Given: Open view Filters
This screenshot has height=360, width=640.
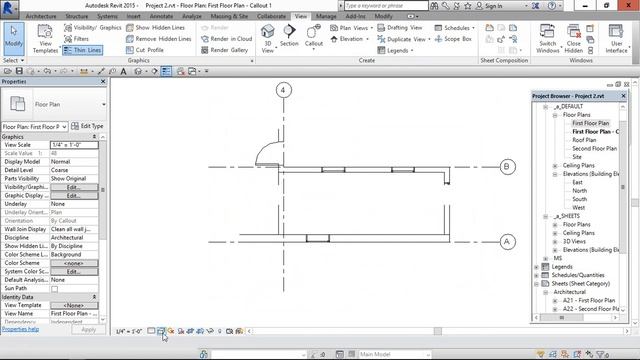Looking at the screenshot, I should [76, 39].
